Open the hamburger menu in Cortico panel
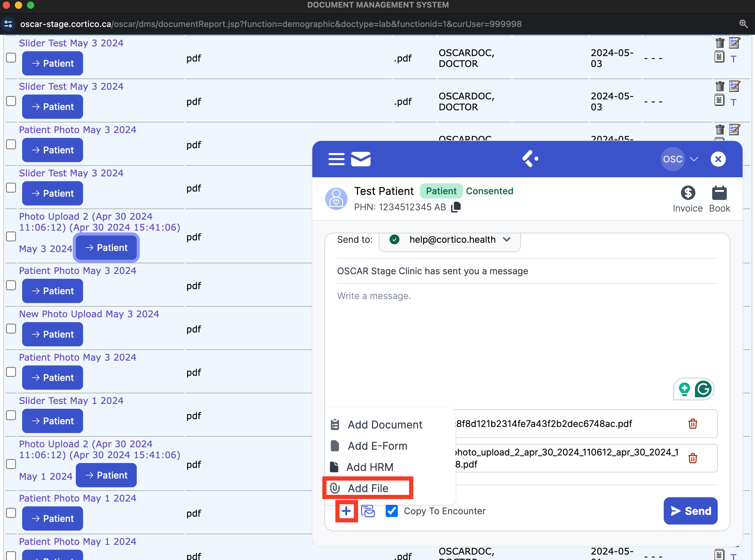755x560 pixels. (x=336, y=159)
